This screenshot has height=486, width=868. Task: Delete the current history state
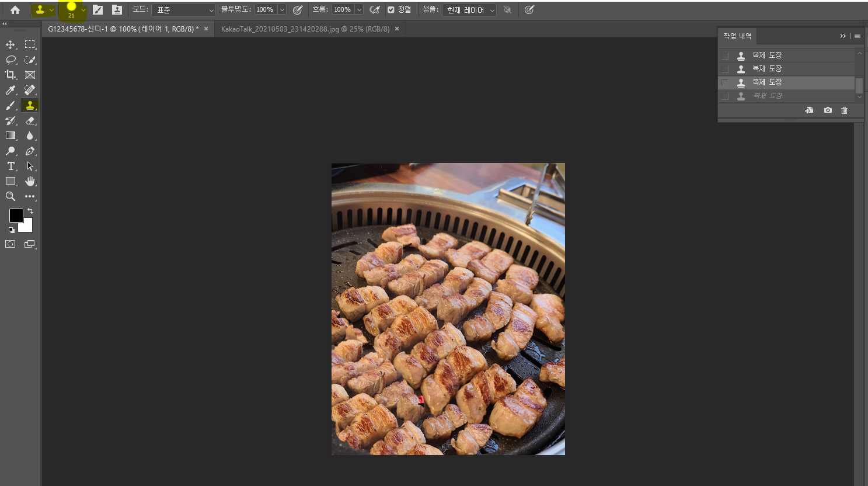pyautogui.click(x=844, y=110)
